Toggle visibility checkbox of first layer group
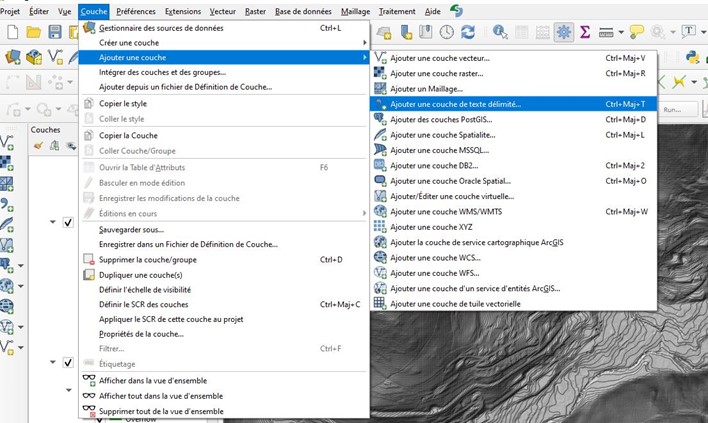 (68, 222)
